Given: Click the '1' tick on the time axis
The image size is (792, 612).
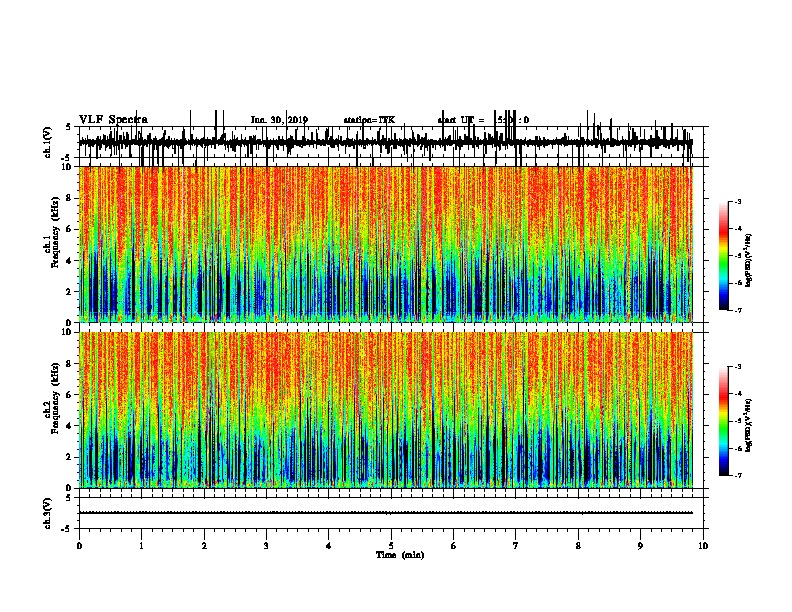Looking at the screenshot, I should click(141, 546).
